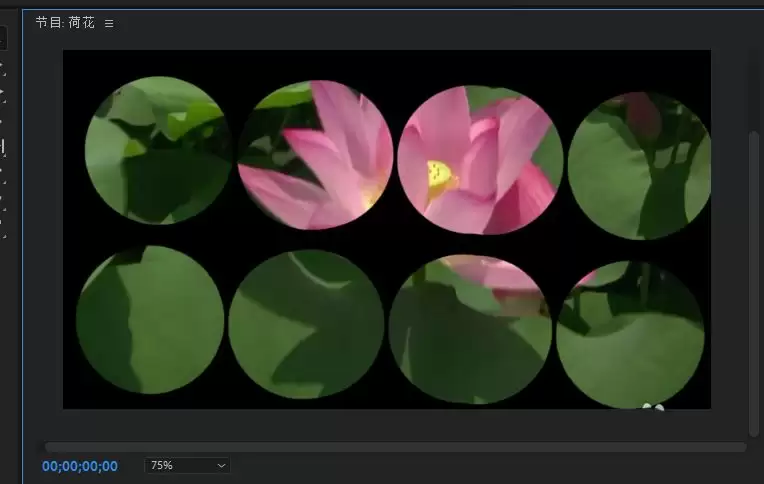
Task: Click the top-right circle with the red bud
Action: coord(639,166)
